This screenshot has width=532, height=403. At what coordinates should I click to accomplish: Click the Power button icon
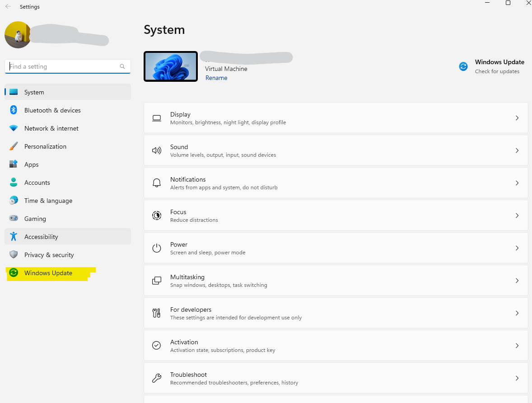[x=157, y=248]
